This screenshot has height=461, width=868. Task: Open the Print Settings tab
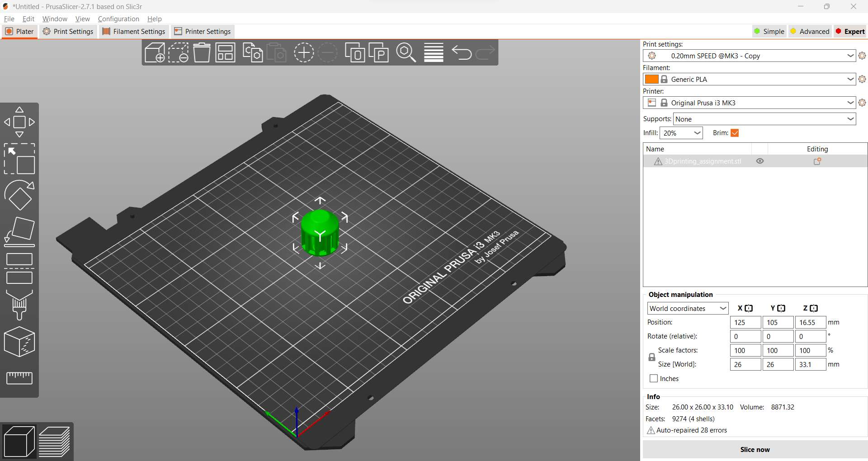(x=68, y=31)
